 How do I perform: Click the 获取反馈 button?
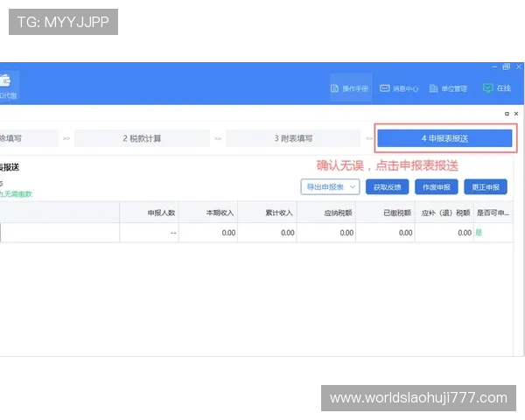[387, 187]
